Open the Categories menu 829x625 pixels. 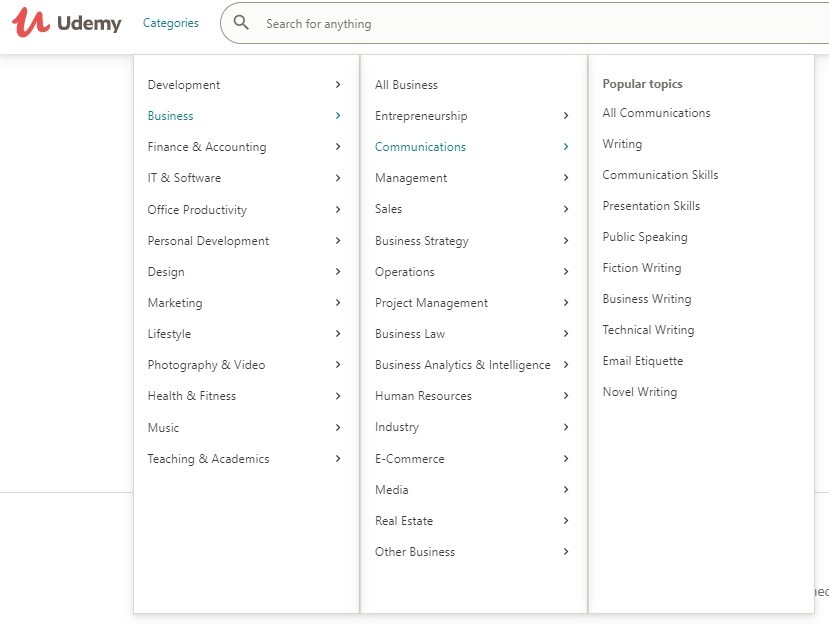tap(171, 23)
